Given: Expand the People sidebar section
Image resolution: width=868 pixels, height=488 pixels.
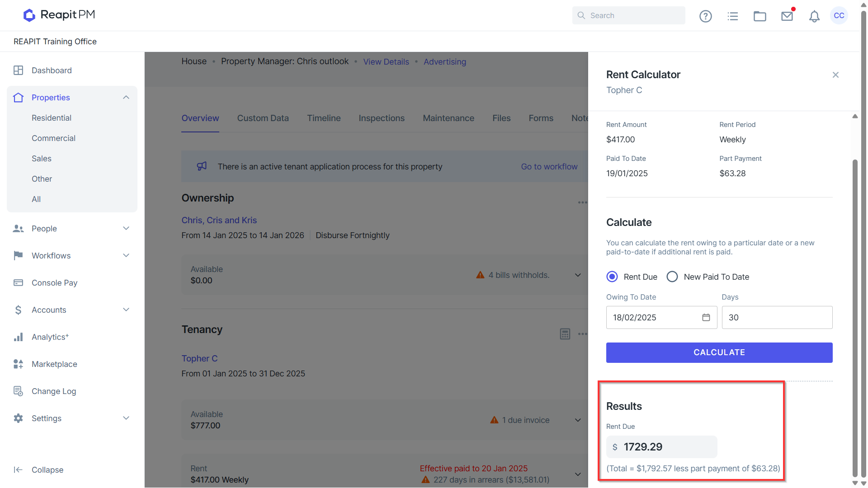Looking at the screenshot, I should [126, 229].
